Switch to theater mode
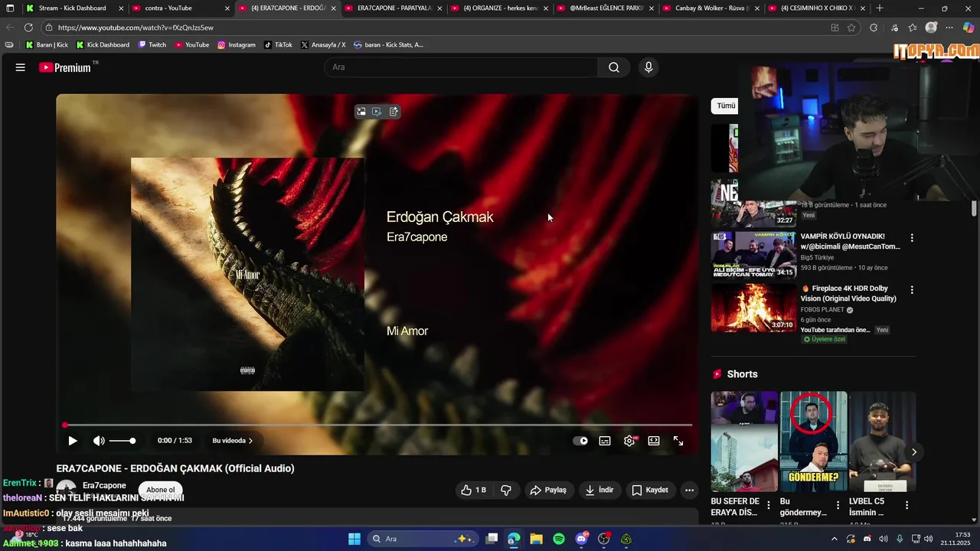This screenshot has width=980, height=551. click(654, 441)
